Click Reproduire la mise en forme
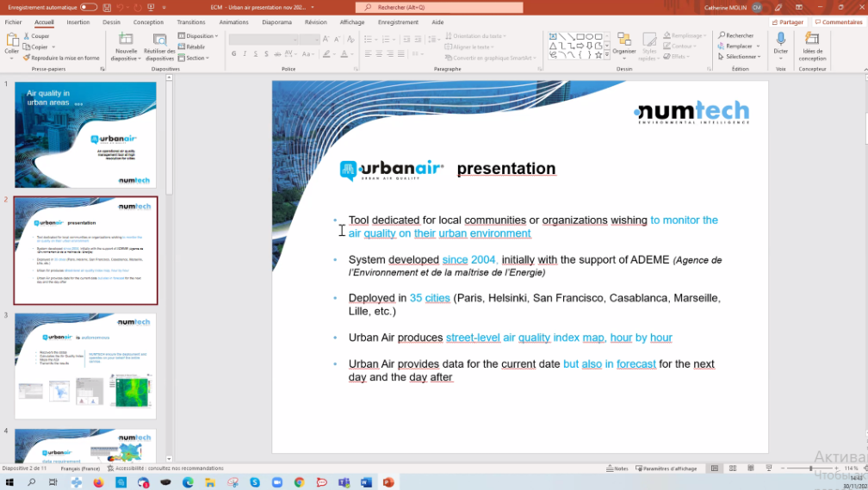This screenshot has width=868, height=490. (61, 58)
